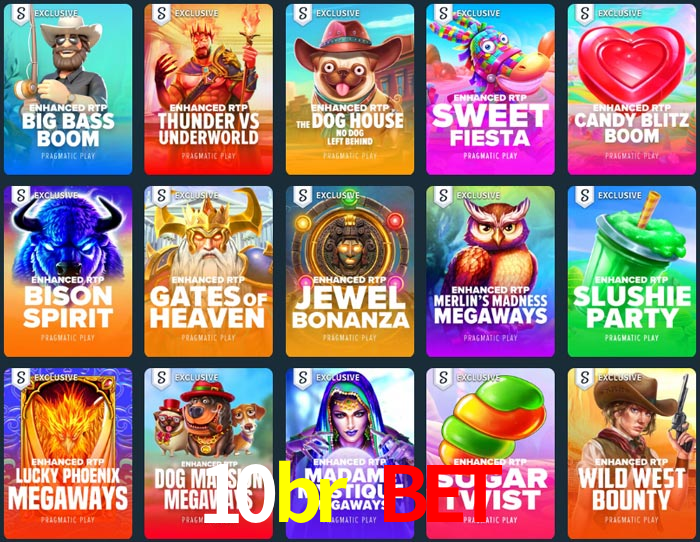Select The Dog House No Dog Left Behind
This screenshot has height=542, width=700.
point(350,89)
